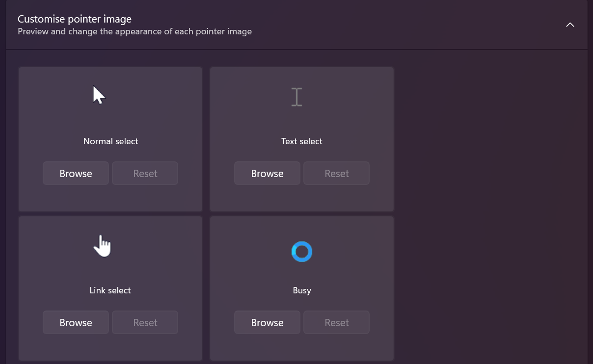Reset the Busy pointer image

(x=336, y=323)
